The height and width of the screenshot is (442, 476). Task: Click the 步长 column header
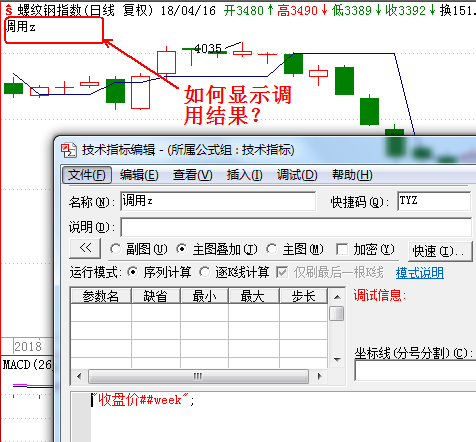coord(303,296)
